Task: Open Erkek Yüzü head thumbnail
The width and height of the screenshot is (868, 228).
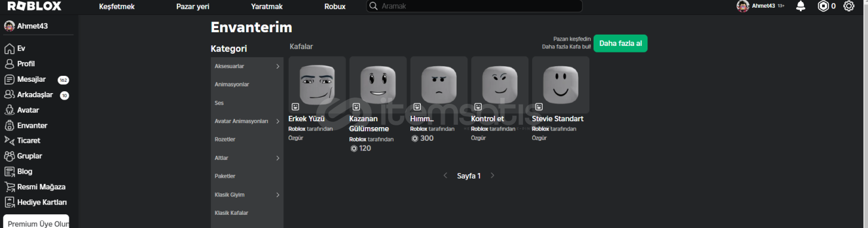Action: [317, 85]
